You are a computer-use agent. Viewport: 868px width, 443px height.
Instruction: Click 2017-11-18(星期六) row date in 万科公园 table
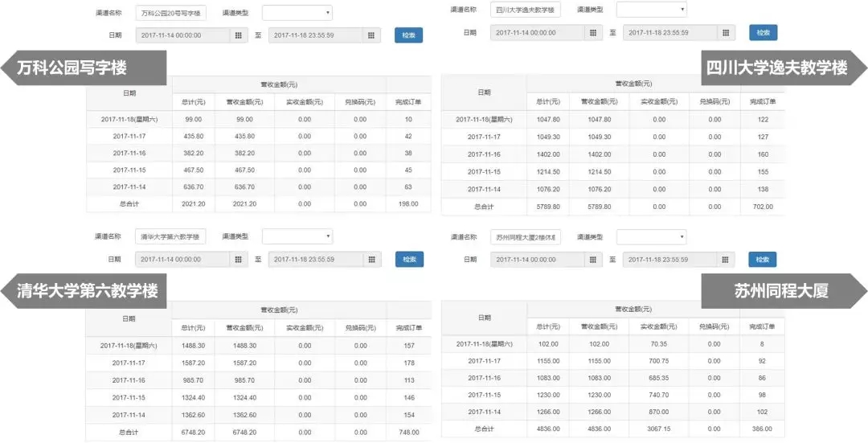point(129,119)
